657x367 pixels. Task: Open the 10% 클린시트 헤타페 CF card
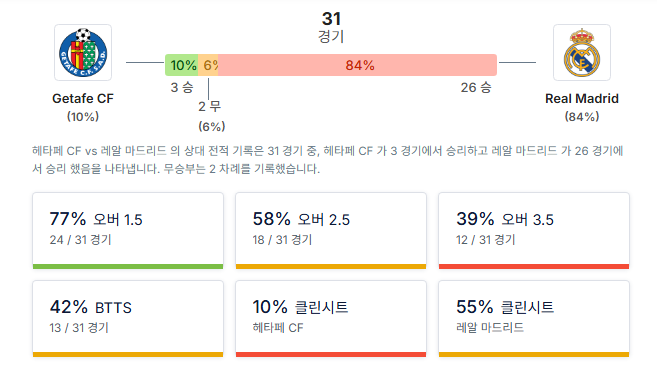tap(331, 319)
